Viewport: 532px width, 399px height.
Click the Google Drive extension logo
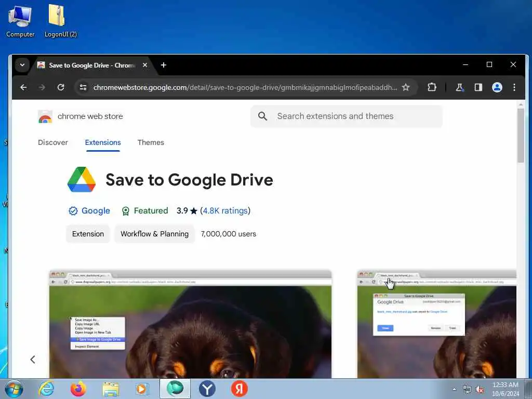tap(82, 179)
